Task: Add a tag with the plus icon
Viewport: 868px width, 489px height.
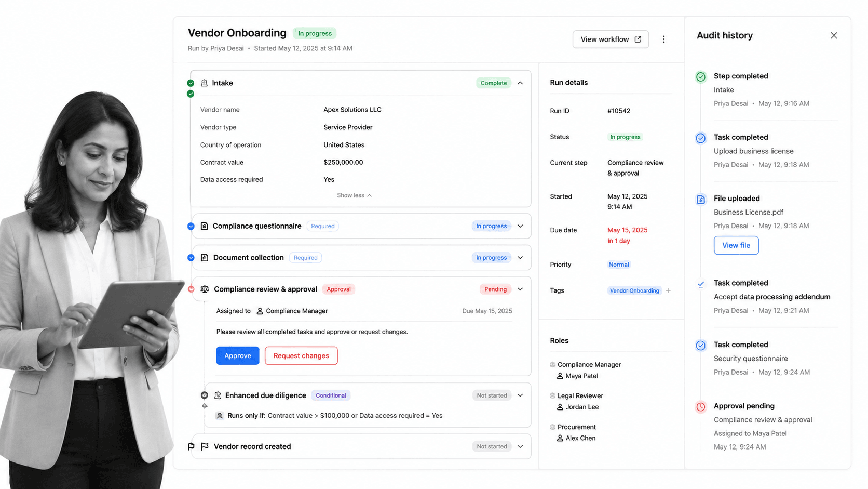Action: point(668,290)
